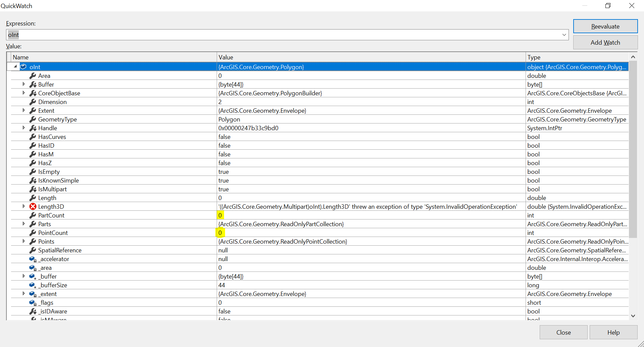Click the wrench icon beside PartCount
The height and width of the screenshot is (347, 644).
click(x=33, y=215)
